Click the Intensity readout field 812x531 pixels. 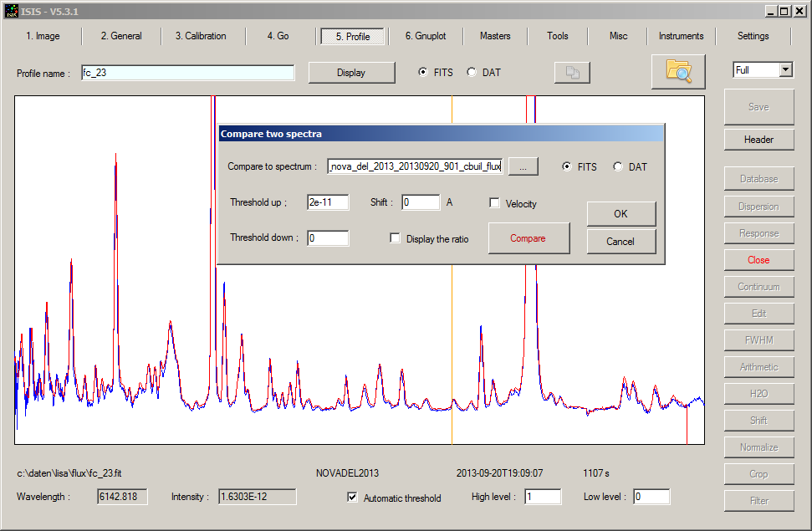[258, 496]
